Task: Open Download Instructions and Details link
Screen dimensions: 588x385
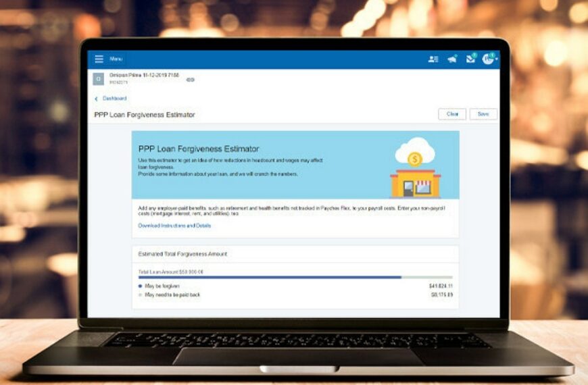Action: 174,226
